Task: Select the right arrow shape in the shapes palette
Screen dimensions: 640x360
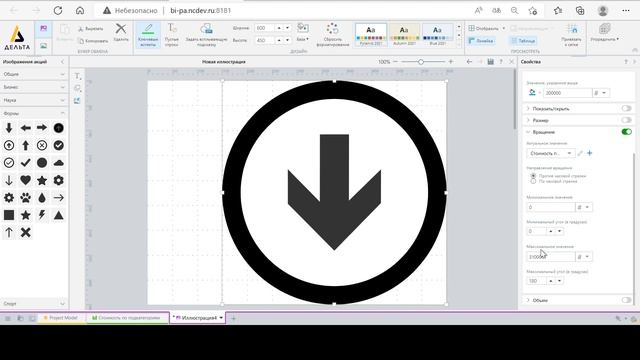Action: (x=42, y=128)
